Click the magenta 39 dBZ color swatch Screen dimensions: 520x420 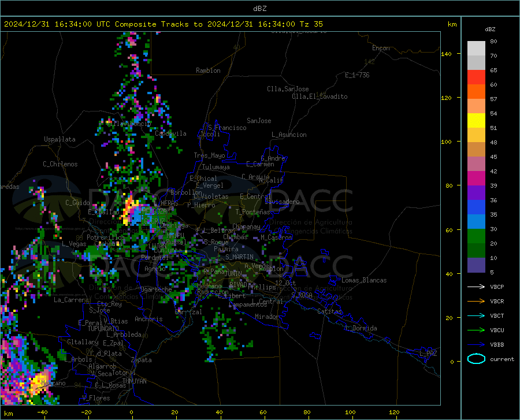pos(476,179)
